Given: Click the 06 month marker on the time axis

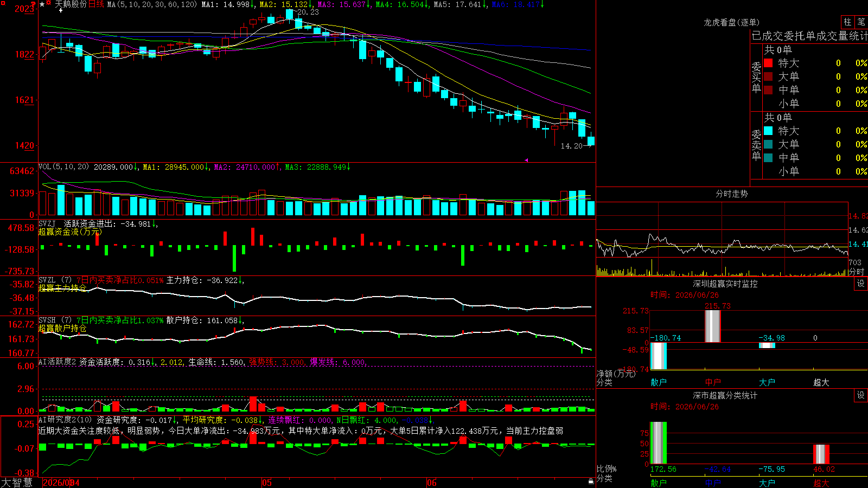Looking at the screenshot, I should [431, 483].
